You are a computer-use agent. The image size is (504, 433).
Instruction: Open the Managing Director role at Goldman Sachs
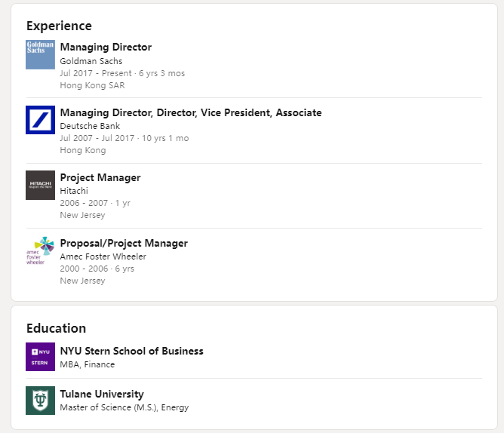point(106,48)
